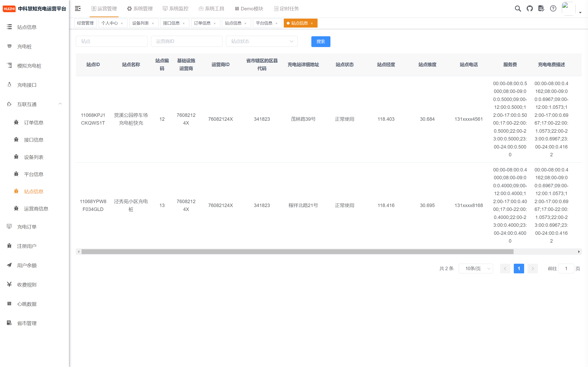
Task: Click station ID 11068KPJ1CKQWS1T cell
Action: pos(93,119)
